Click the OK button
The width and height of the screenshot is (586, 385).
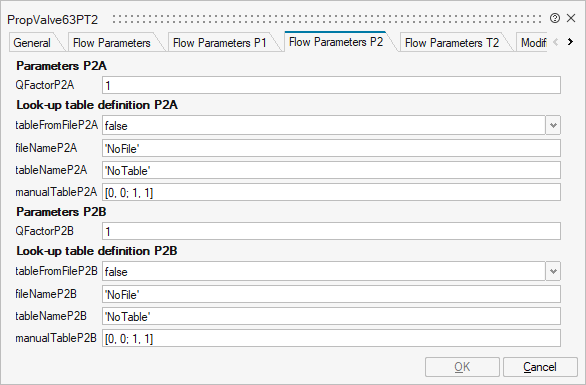point(462,367)
